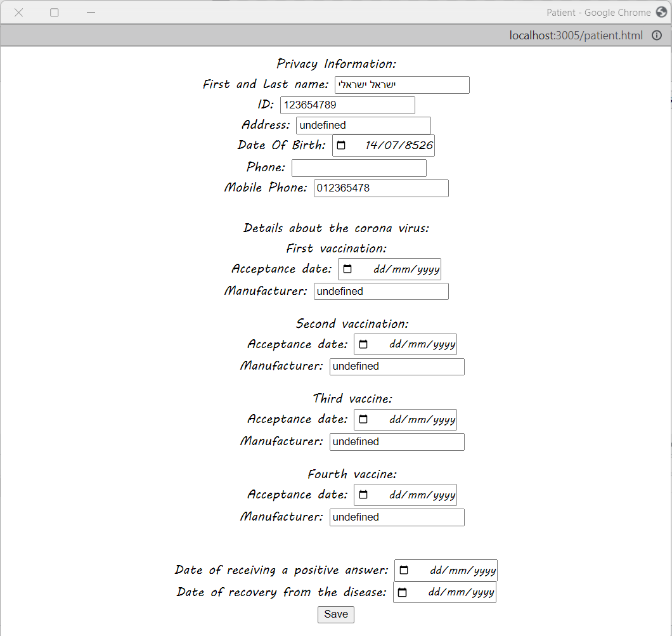672x636 pixels.
Task: Click the 'Privacy Information:' heading
Action: 337,64
